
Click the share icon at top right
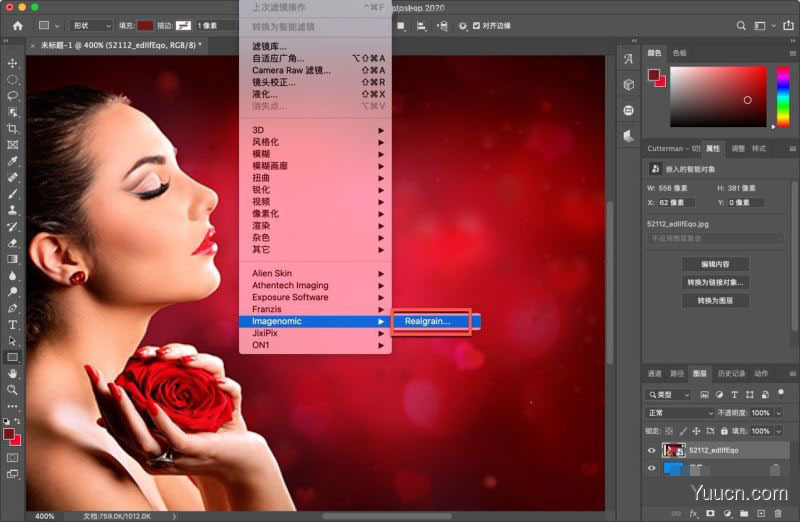click(x=789, y=26)
